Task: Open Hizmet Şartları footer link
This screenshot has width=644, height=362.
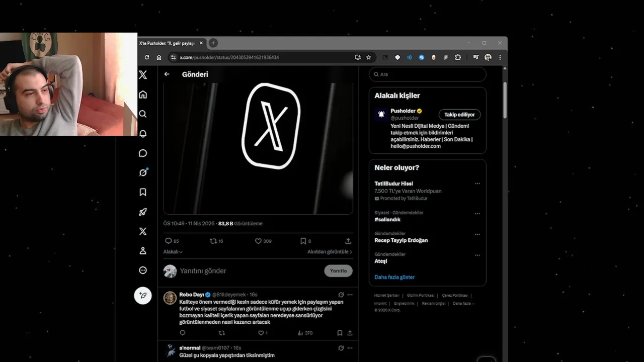Action: click(387, 296)
